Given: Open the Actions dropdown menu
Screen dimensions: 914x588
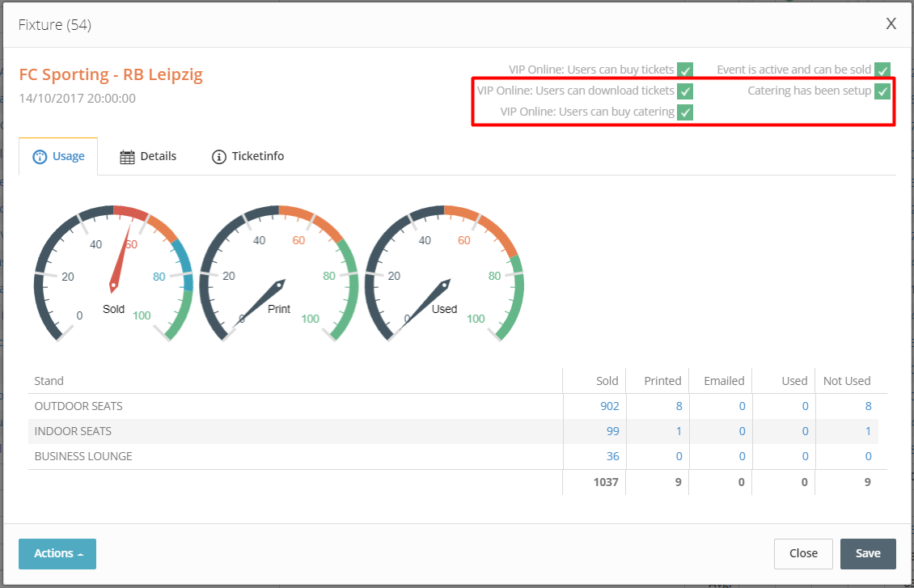Looking at the screenshot, I should pos(57,553).
